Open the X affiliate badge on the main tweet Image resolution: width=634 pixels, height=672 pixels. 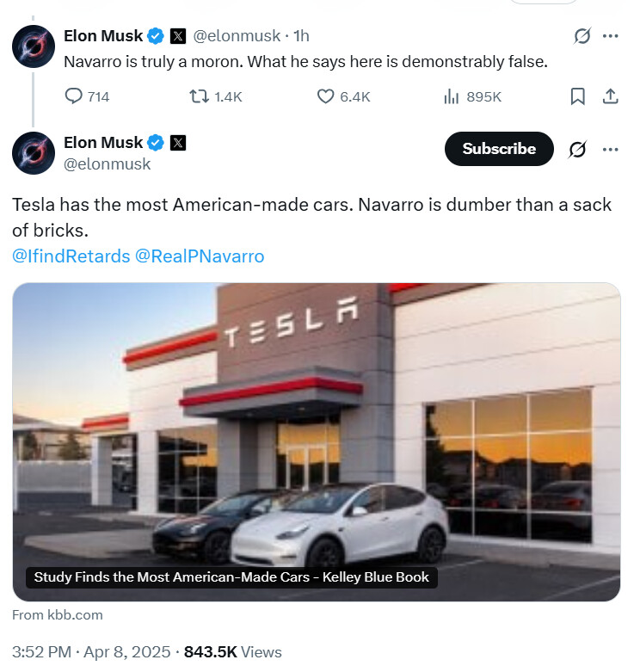coord(178,143)
